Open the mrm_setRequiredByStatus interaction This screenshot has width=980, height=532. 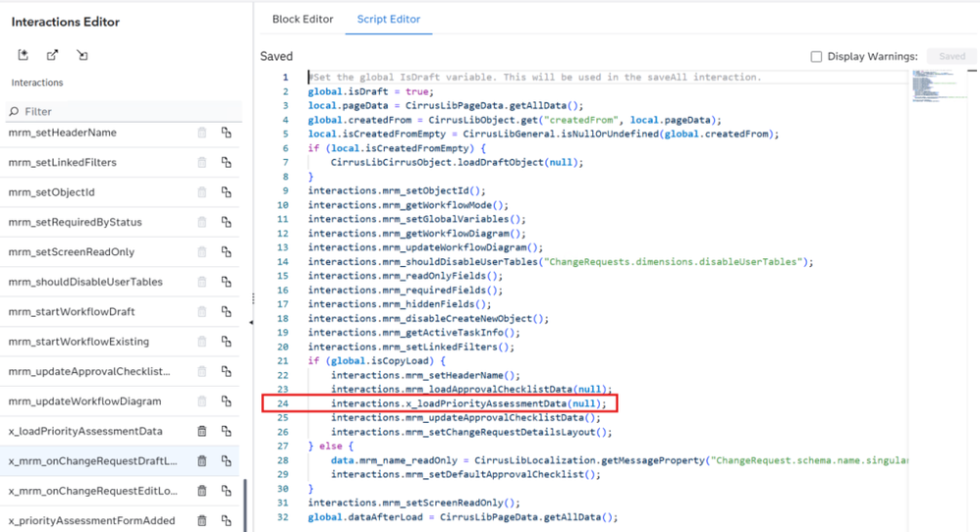click(75, 222)
